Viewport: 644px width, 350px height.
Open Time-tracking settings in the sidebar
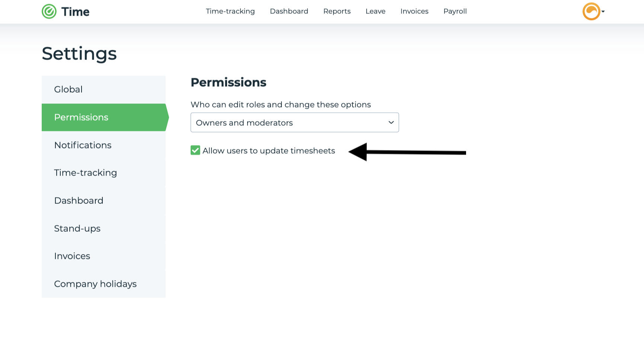pyautogui.click(x=85, y=173)
